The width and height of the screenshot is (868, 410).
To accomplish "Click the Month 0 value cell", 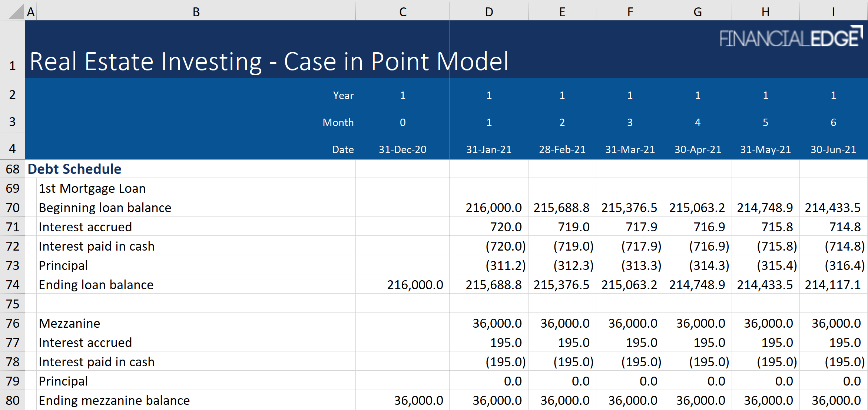I will (402, 122).
